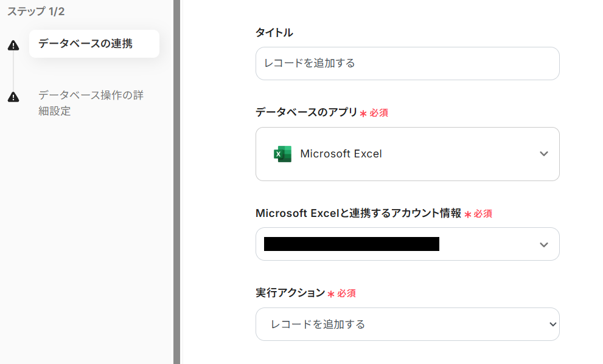The height and width of the screenshot is (364, 603).
Task: Click the 必須 marker beside 実行アクション
Action: pyautogui.click(x=342, y=294)
